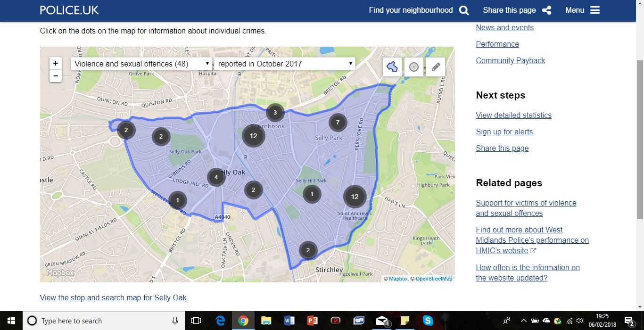
Task: Click the 'Type here to search' taskbar box
Action: [104, 321]
